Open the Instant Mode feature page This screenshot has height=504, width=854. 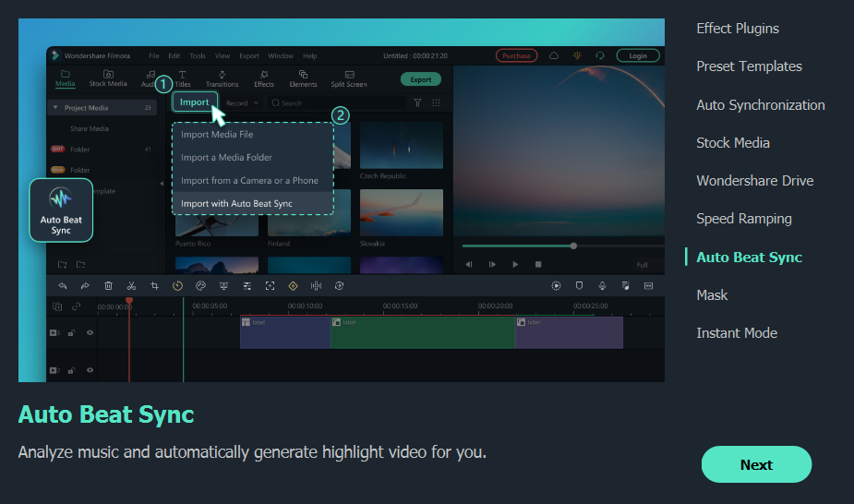(737, 333)
